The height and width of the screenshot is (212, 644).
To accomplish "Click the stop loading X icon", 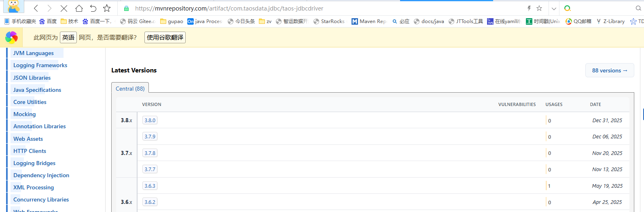I will 64,8.
